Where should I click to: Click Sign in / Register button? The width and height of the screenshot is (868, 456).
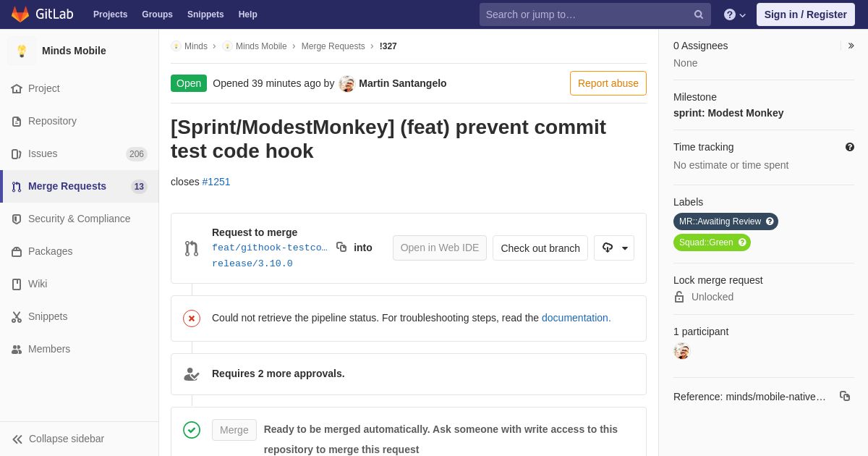(x=806, y=14)
